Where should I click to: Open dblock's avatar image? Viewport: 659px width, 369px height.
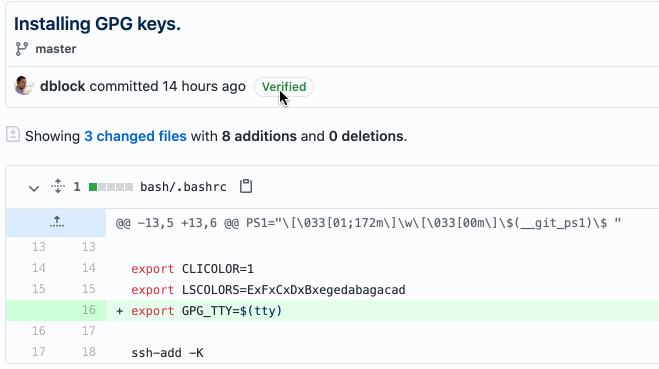pos(24,86)
